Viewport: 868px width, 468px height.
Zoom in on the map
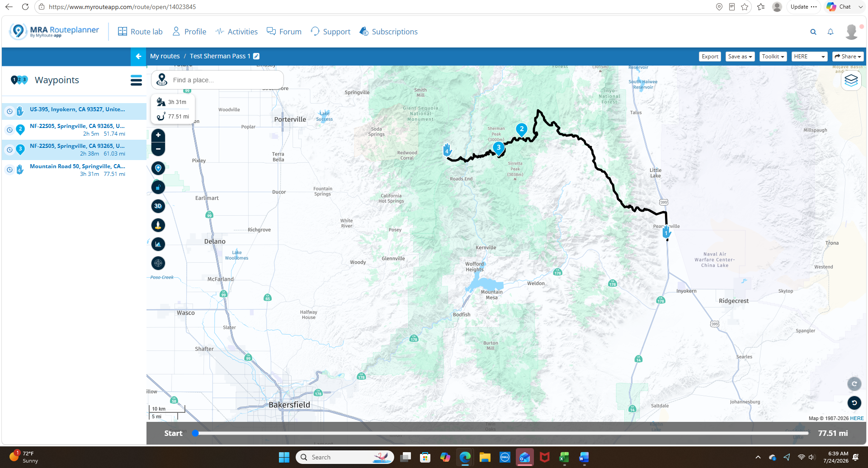click(x=158, y=135)
